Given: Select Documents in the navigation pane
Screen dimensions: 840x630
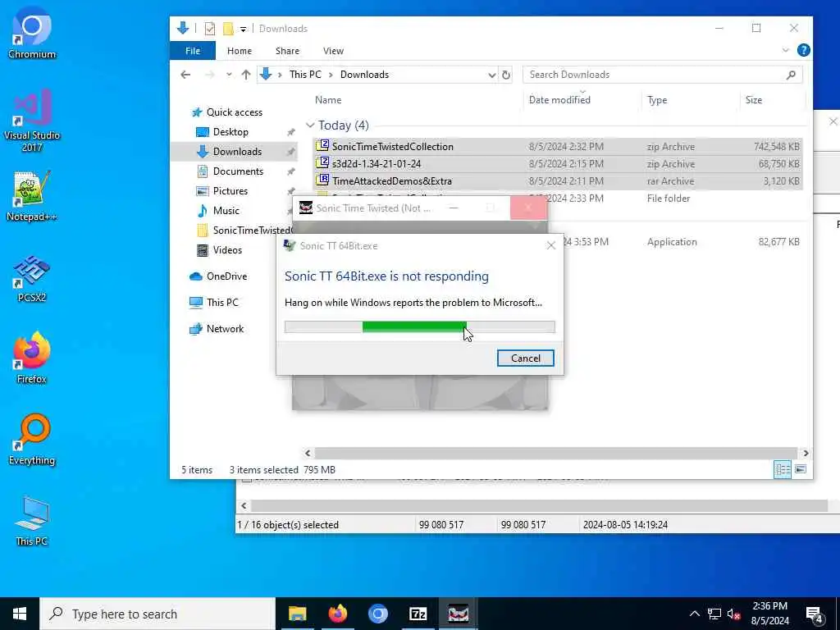Looking at the screenshot, I should [x=238, y=171].
